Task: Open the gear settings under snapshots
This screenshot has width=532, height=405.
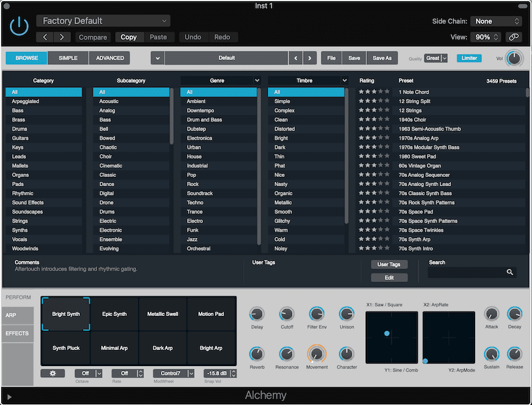Action: point(53,373)
